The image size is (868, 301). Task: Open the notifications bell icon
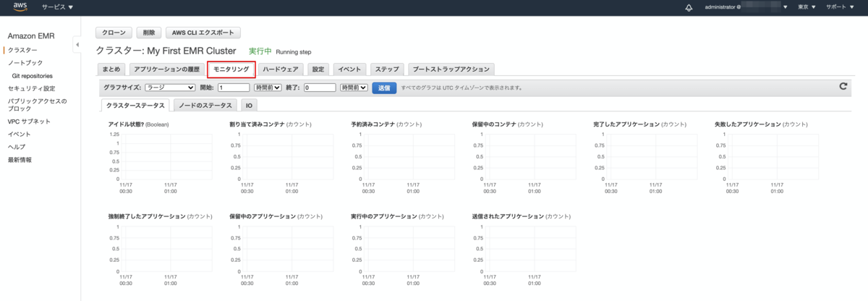(689, 7)
